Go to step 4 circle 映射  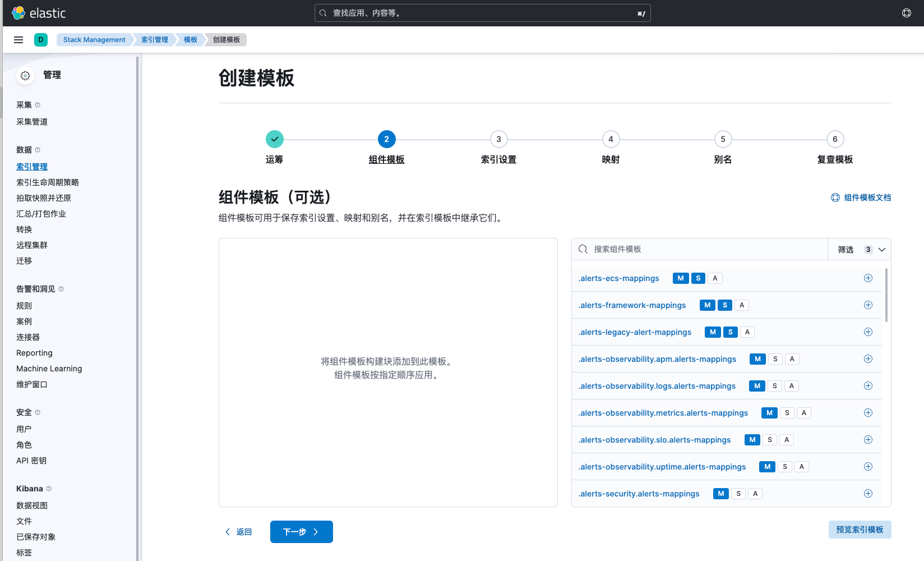611,139
